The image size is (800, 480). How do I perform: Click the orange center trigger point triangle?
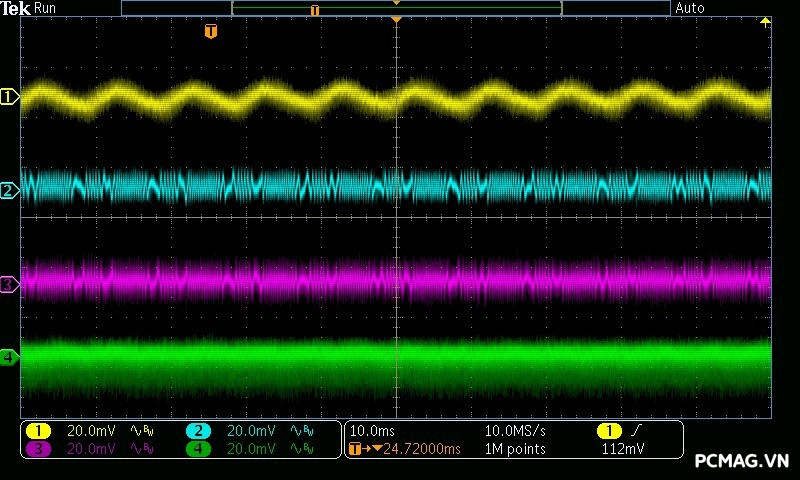397,20
